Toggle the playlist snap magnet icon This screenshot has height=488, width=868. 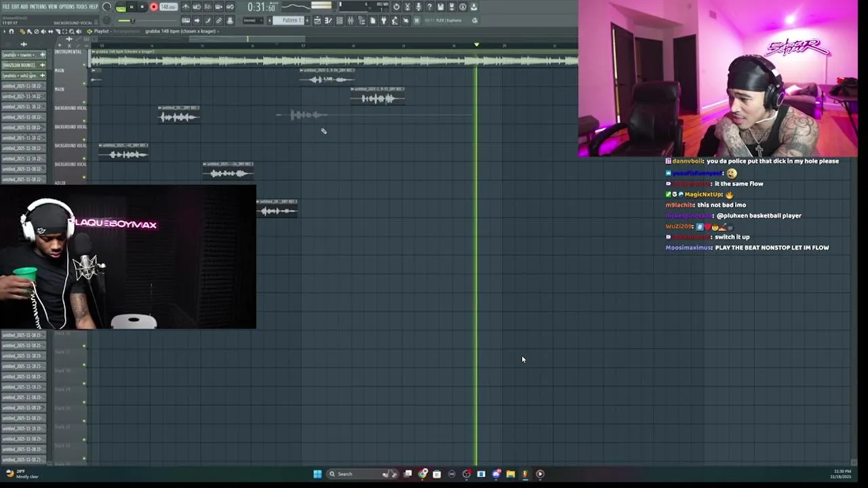tap(12, 31)
